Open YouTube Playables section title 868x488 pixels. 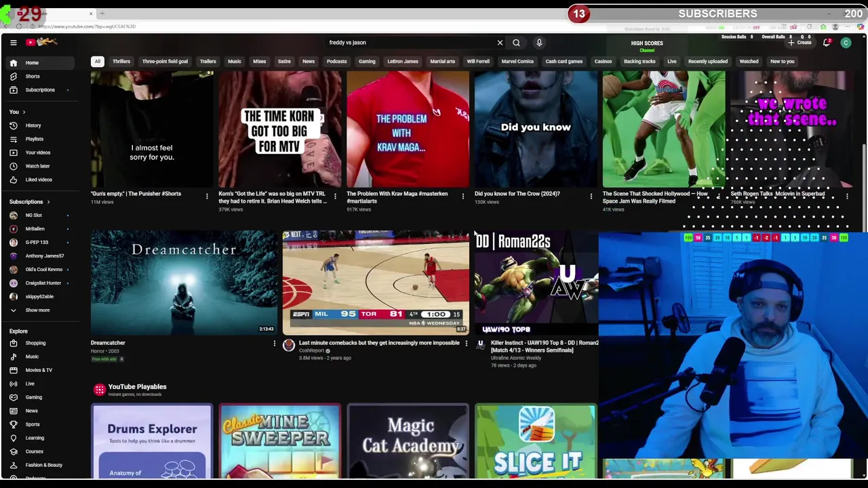coord(137,387)
